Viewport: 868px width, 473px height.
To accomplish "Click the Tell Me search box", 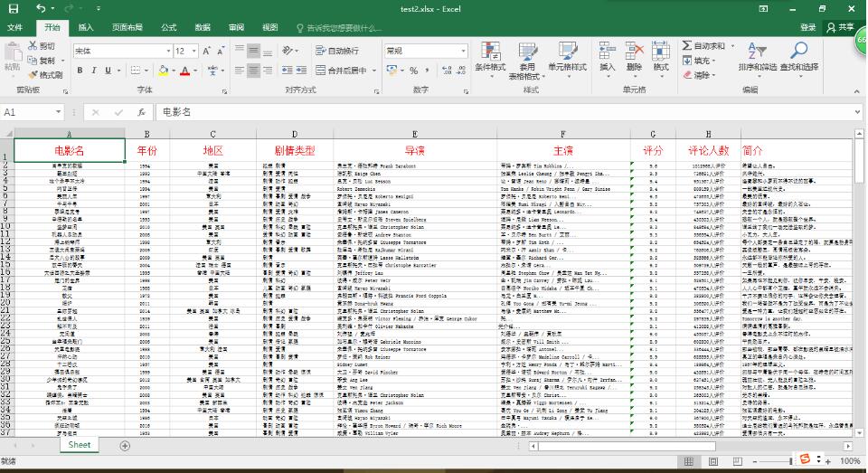I will 339,28.
